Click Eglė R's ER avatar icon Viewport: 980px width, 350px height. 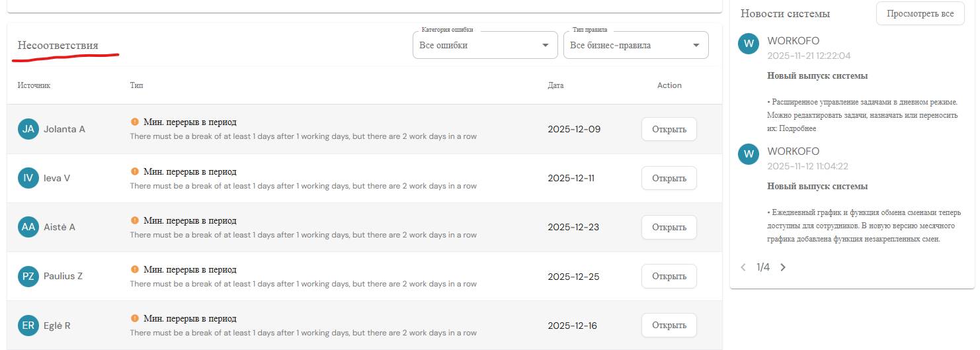(28, 325)
